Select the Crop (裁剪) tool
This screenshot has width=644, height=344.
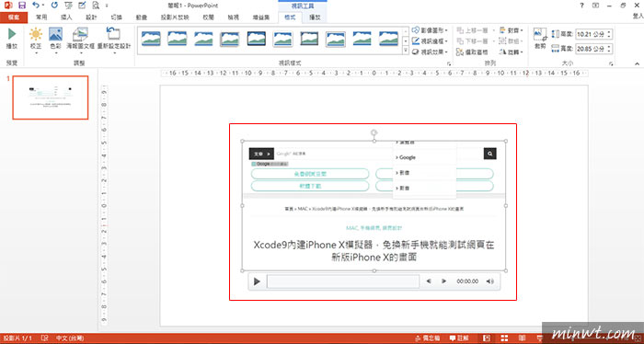point(540,39)
